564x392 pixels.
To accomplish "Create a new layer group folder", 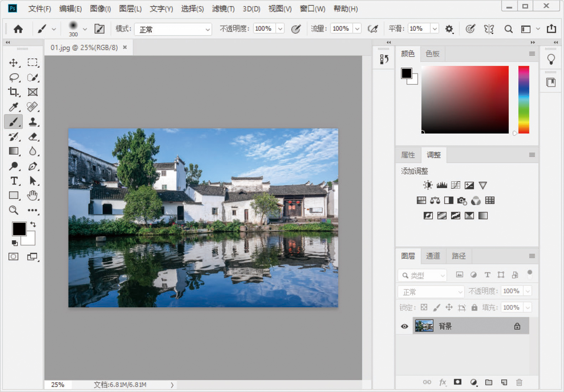I will coord(489,382).
